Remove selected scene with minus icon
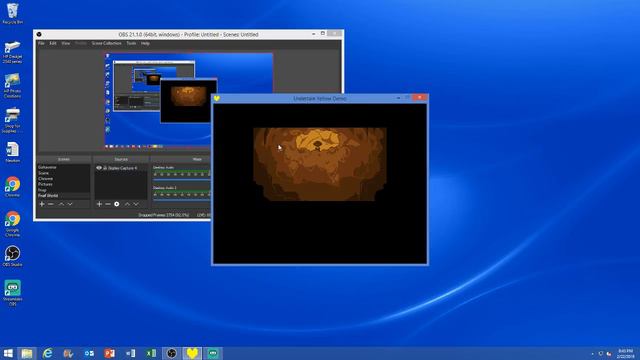640x360 pixels. click(x=51, y=204)
